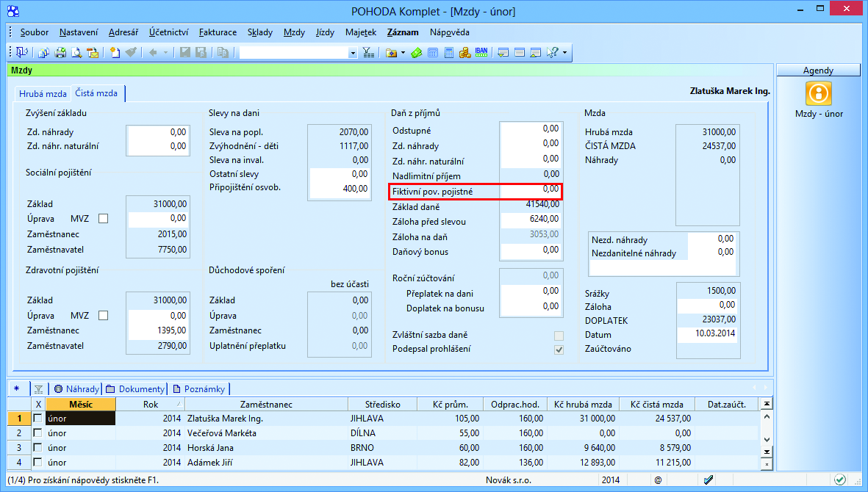The height and width of the screenshot is (492, 868).
Task: Select the Adámek Jiří table row
Action: tap(382, 462)
